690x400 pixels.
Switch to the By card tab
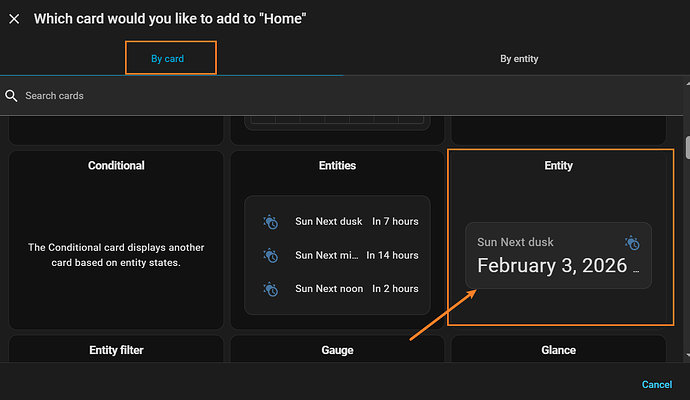168,59
